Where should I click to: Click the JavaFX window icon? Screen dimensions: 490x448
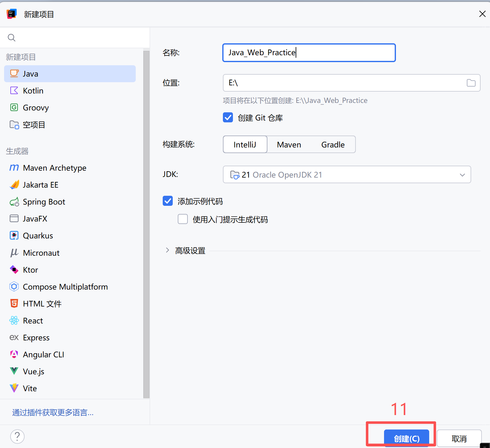pos(14,218)
